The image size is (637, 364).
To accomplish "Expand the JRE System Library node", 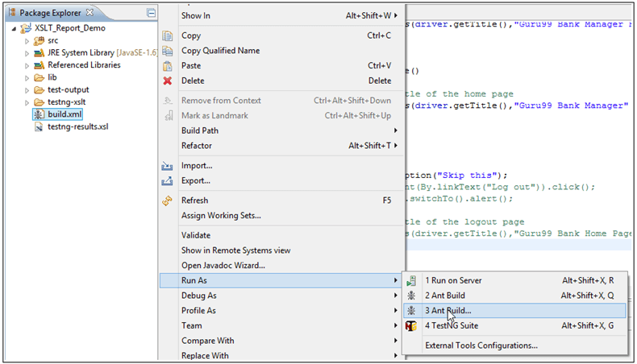I will tap(27, 53).
